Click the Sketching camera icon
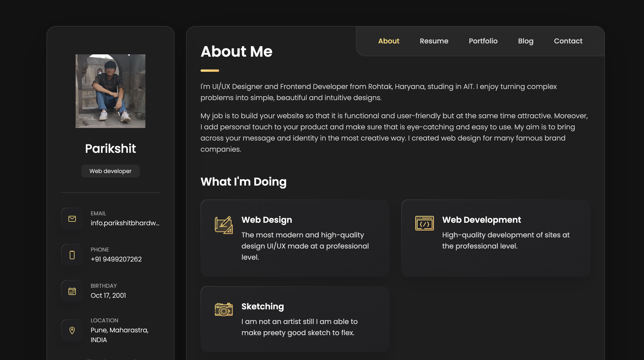644x360 pixels. (x=223, y=310)
